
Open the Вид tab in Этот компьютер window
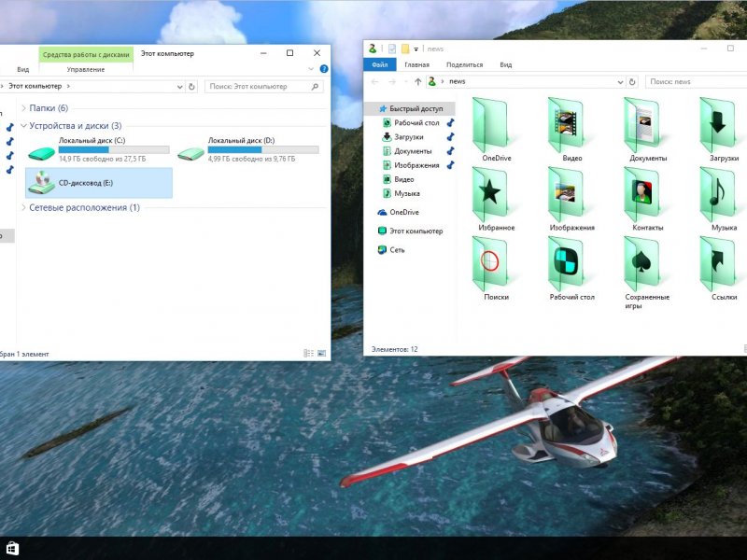click(22, 69)
